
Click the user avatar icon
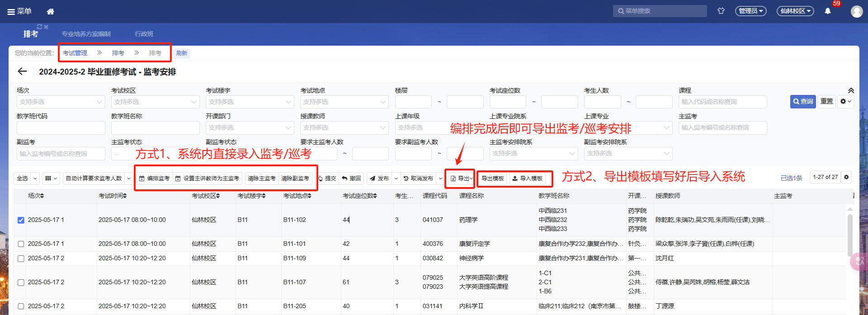coord(856,11)
